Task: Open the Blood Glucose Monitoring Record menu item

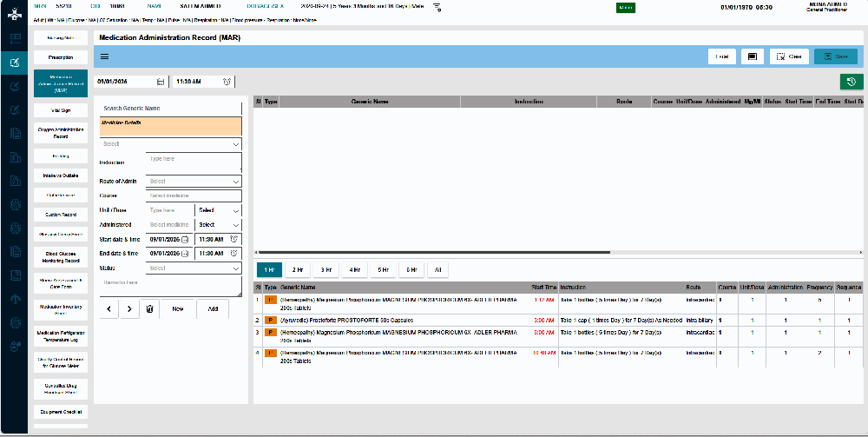Action: [61, 257]
